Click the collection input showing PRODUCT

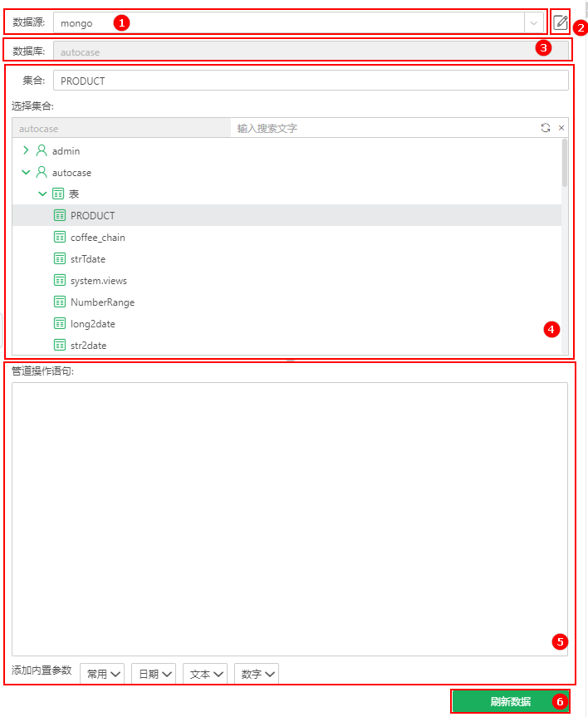(x=311, y=81)
